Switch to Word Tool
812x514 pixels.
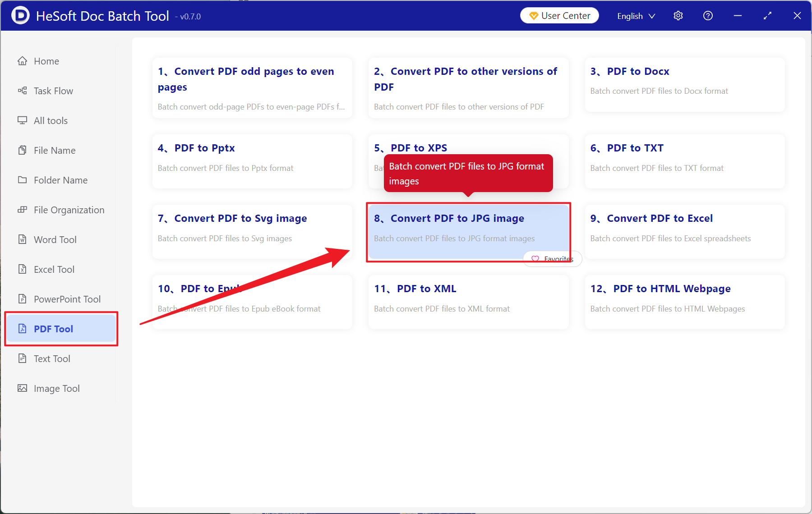pyautogui.click(x=55, y=239)
